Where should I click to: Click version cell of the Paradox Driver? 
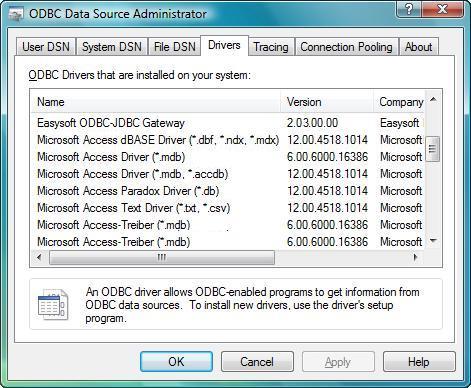[x=327, y=191]
